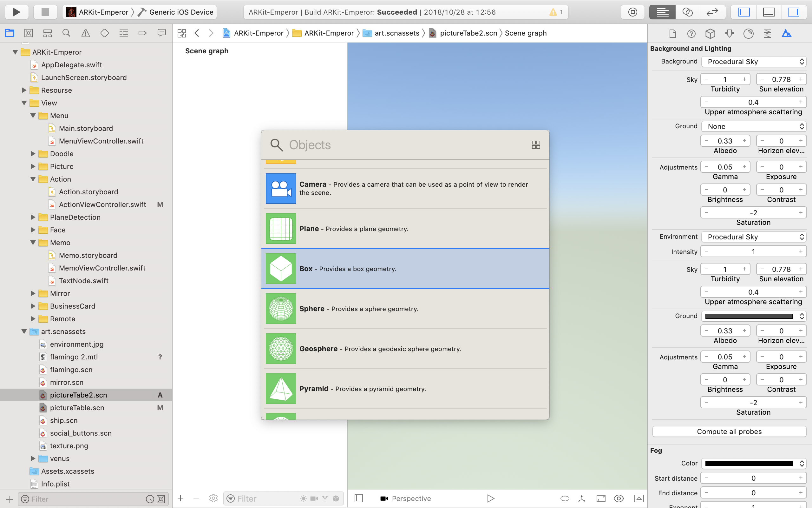Go back in editor history

pos(197,33)
